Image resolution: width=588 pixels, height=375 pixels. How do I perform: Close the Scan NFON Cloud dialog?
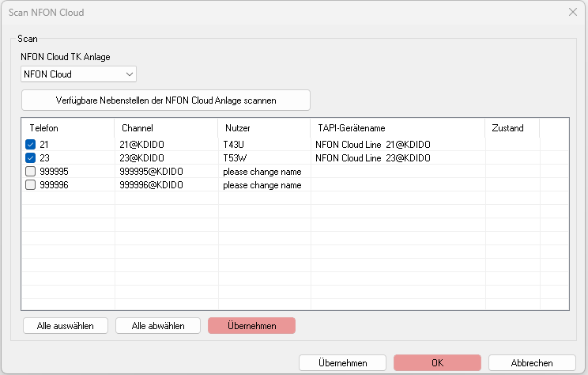point(573,13)
